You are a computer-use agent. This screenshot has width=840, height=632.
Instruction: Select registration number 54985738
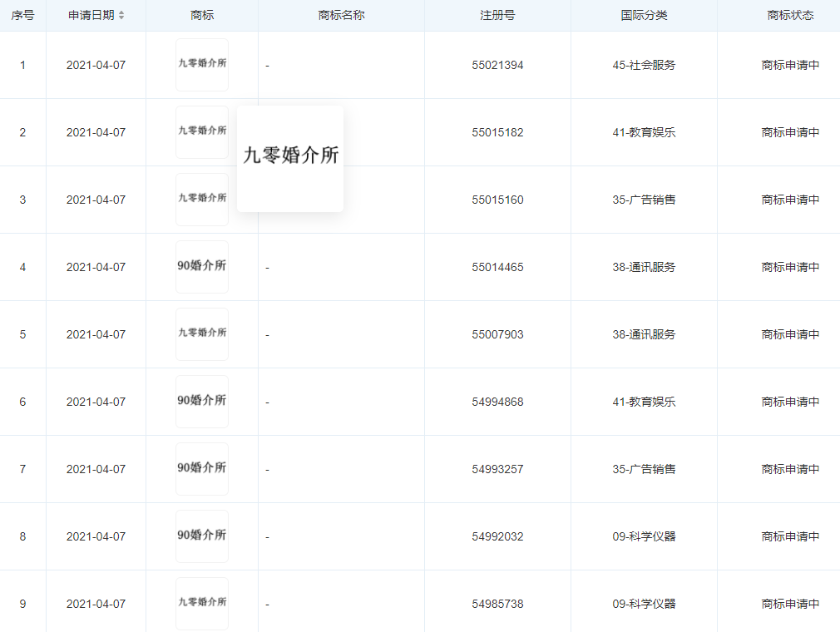pos(497,605)
